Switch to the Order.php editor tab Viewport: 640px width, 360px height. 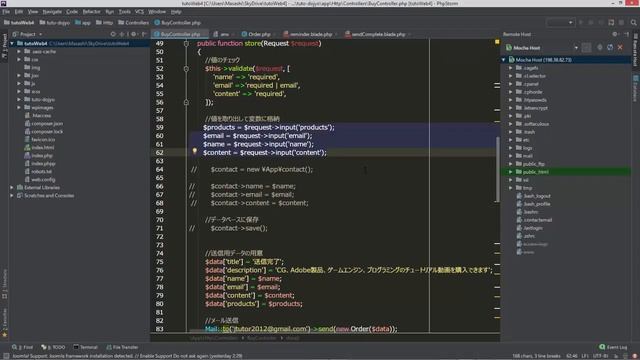coord(259,34)
